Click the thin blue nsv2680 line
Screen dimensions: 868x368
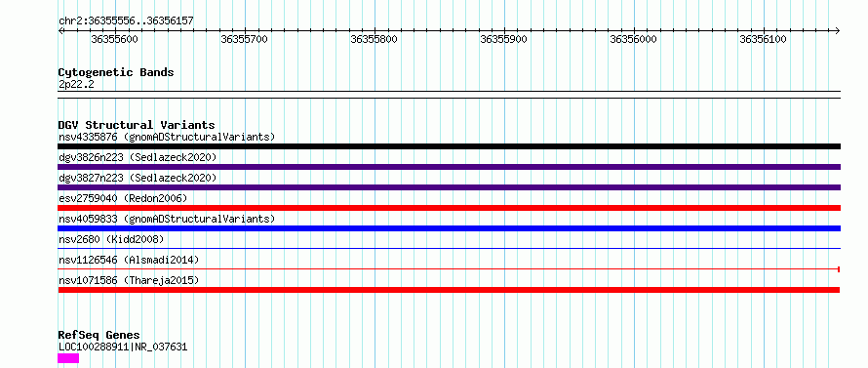click(x=449, y=249)
